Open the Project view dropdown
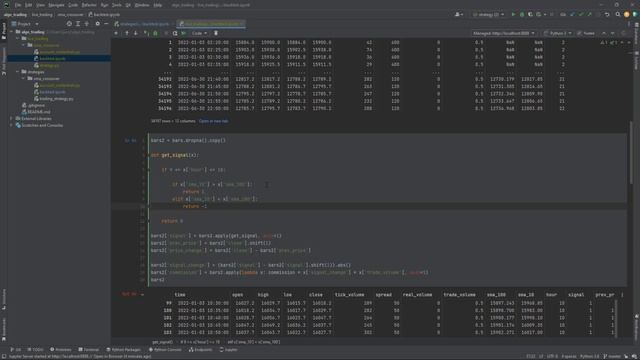 [25, 24]
